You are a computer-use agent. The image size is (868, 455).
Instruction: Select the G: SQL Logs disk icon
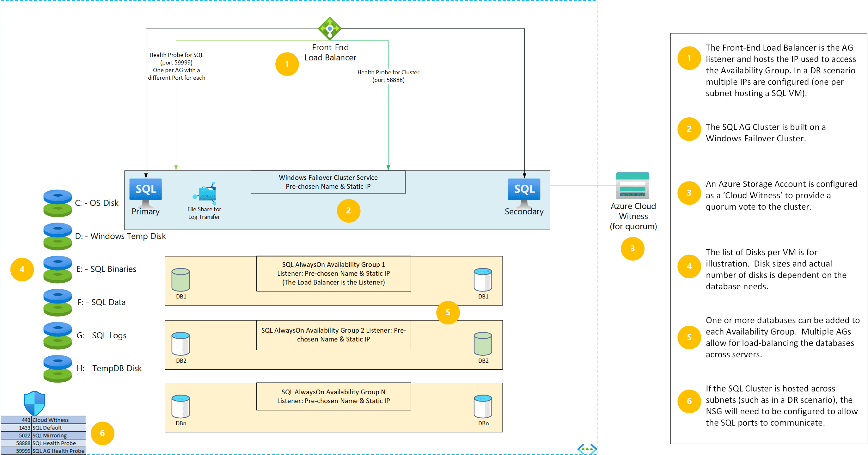point(58,336)
